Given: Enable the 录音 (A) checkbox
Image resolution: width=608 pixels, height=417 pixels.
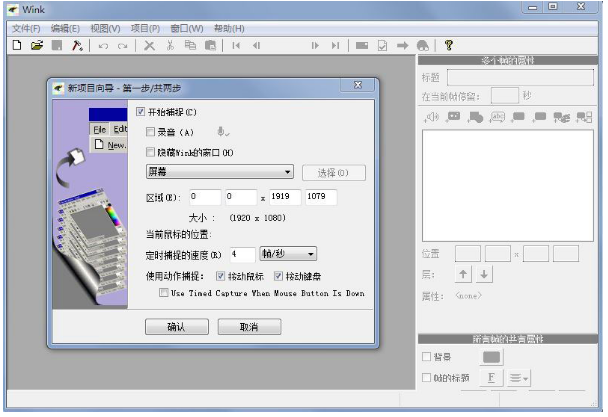Looking at the screenshot, I should point(150,132).
